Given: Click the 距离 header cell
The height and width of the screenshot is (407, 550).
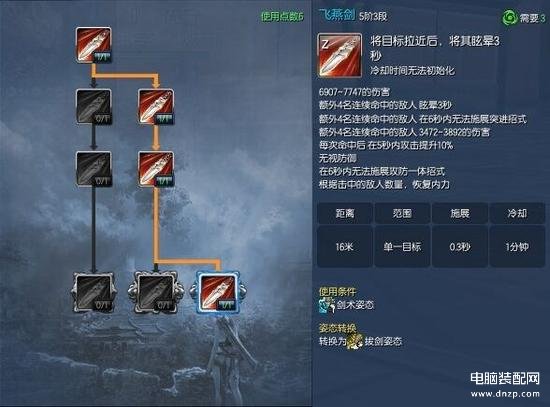Looking at the screenshot, I should (x=345, y=213).
